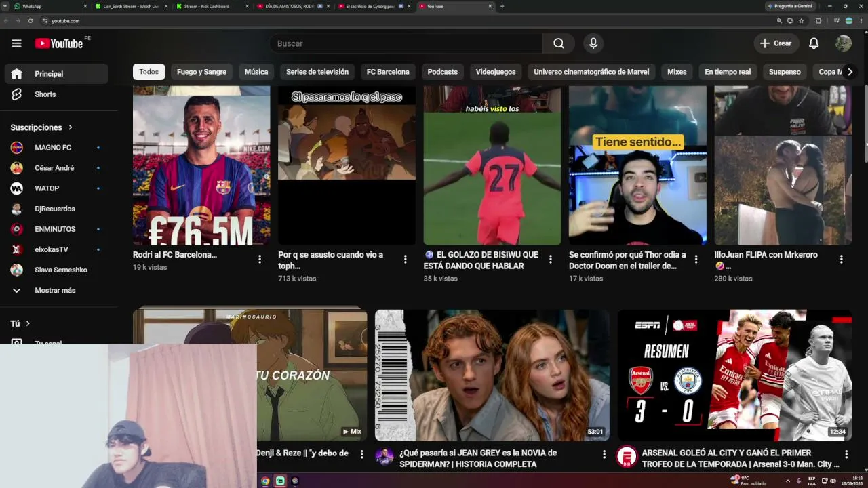Select the Música chip

[256, 72]
